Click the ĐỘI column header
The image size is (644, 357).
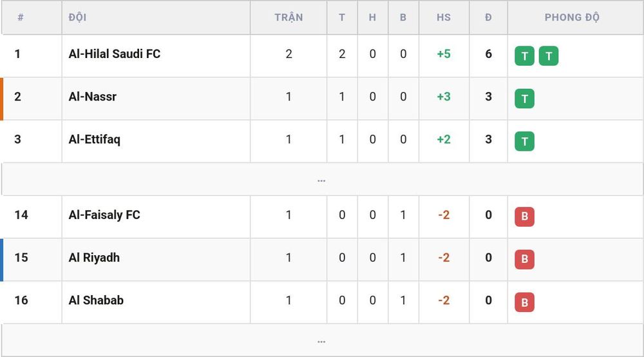coord(78,17)
